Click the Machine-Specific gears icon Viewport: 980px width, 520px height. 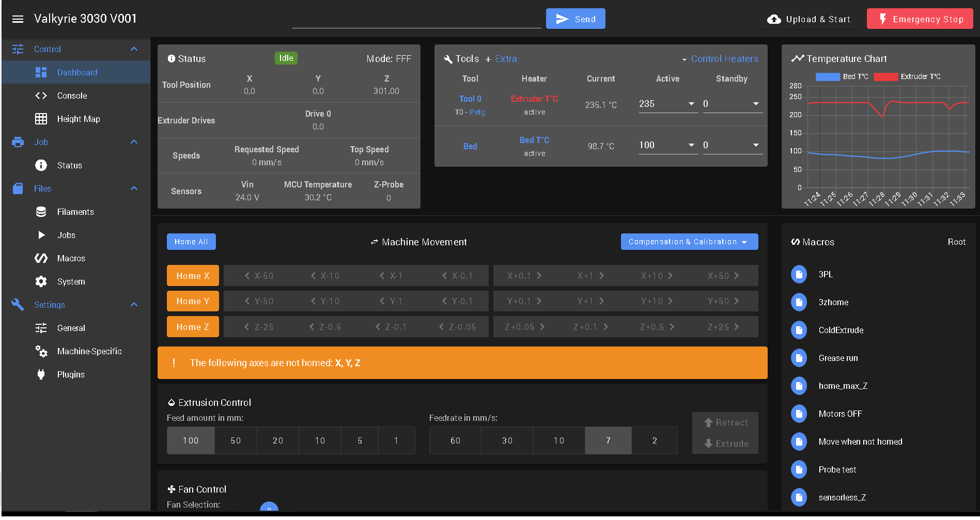(x=41, y=351)
